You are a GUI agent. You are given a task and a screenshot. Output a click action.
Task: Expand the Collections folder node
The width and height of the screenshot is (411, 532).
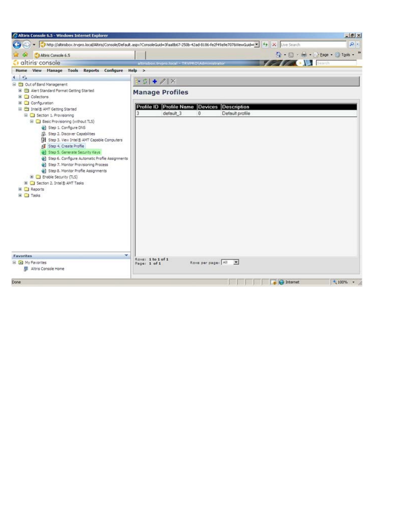coord(20,97)
